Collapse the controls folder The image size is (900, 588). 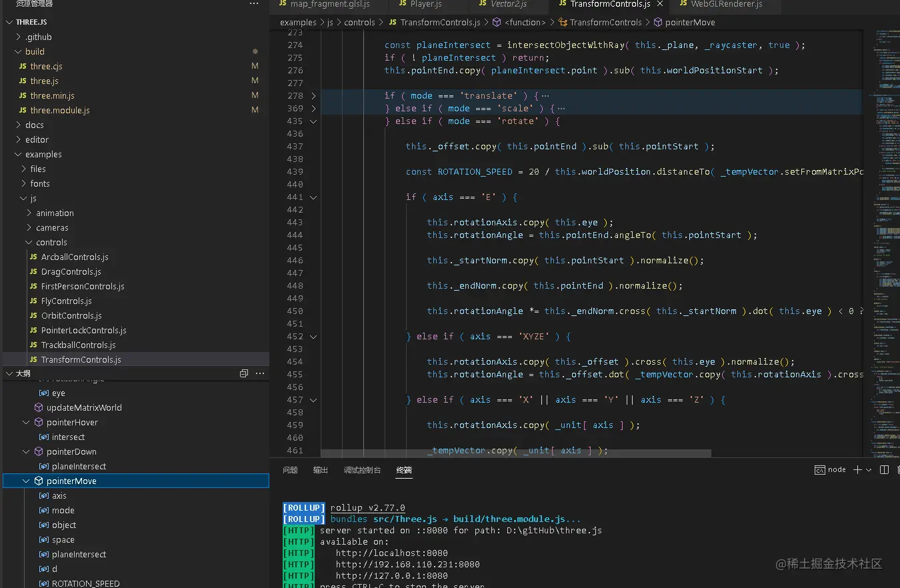29,242
